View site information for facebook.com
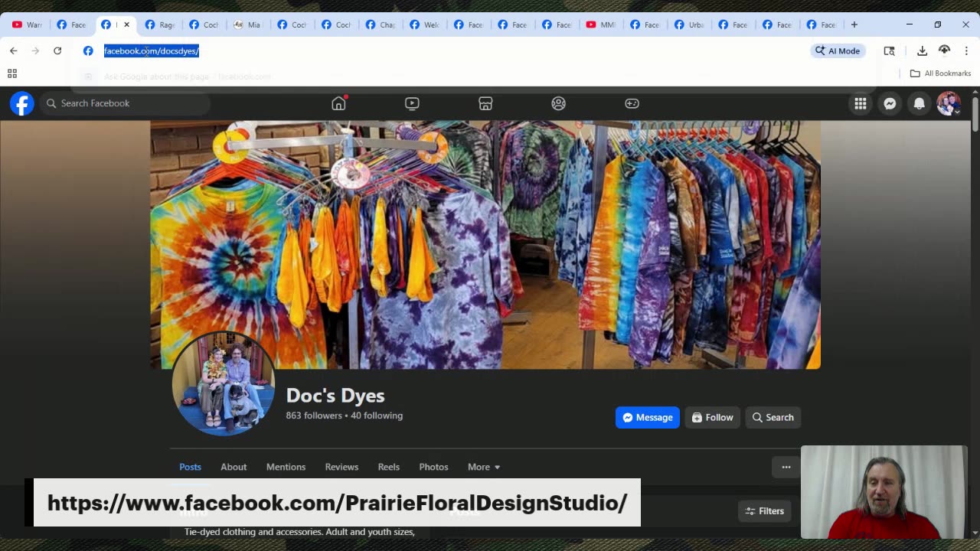Image resolution: width=980 pixels, height=551 pixels. click(x=88, y=51)
